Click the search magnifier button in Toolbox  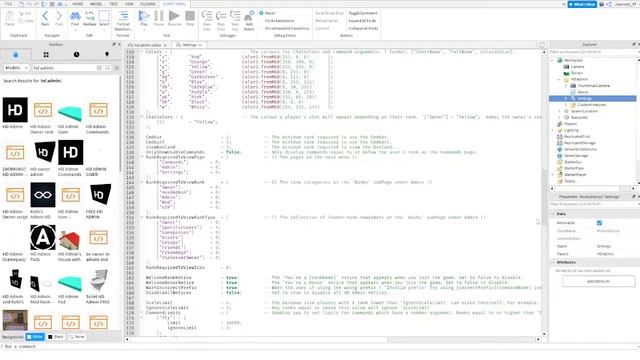coord(107,68)
